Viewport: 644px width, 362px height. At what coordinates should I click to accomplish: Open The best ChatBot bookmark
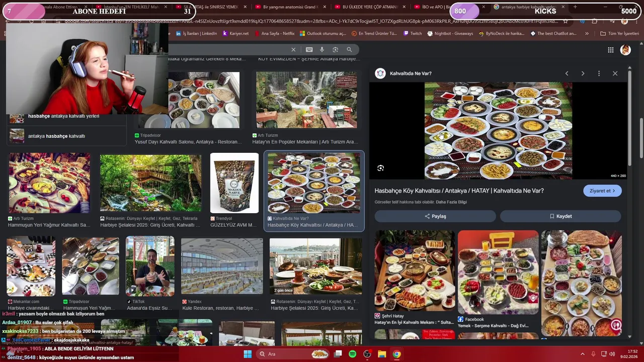point(553,34)
